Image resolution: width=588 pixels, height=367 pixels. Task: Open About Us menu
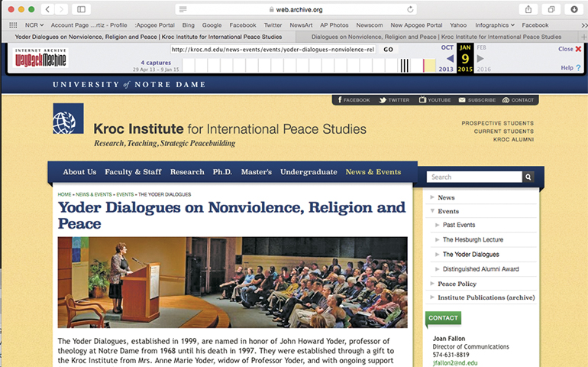pos(79,172)
